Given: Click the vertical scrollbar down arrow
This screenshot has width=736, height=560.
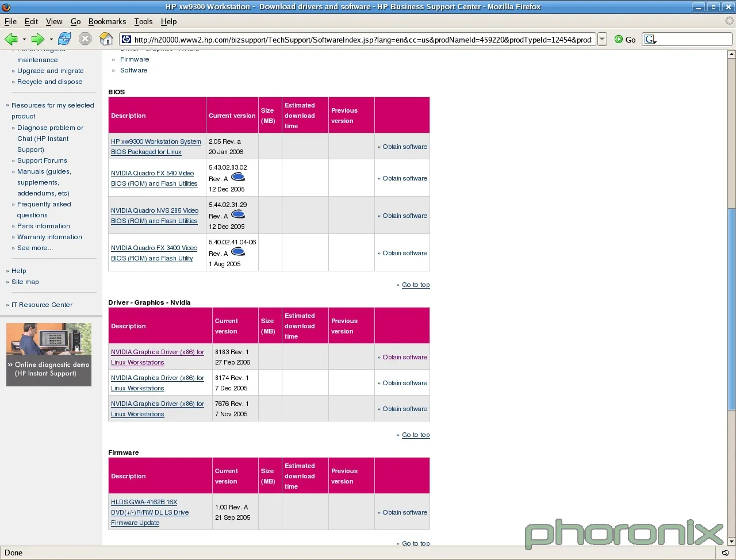Looking at the screenshot, I should click(x=731, y=541).
